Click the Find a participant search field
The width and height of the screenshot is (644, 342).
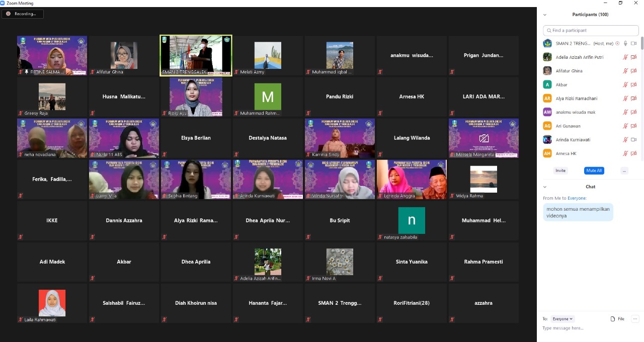click(x=591, y=30)
